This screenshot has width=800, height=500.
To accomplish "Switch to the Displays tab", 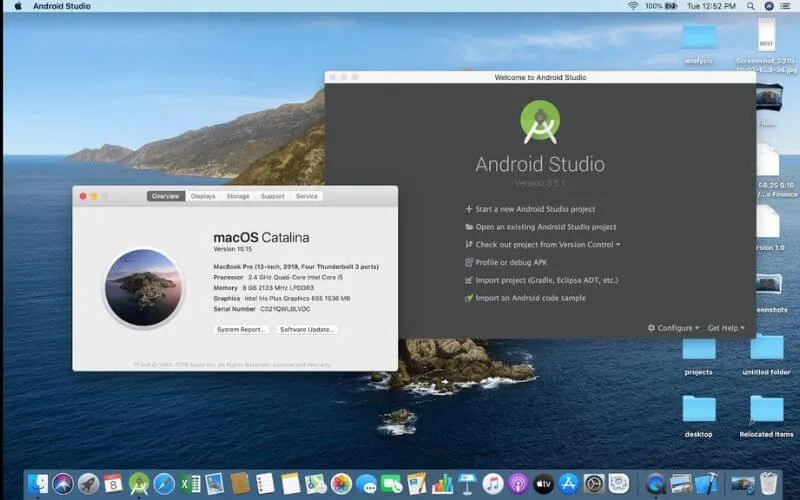I will point(203,196).
